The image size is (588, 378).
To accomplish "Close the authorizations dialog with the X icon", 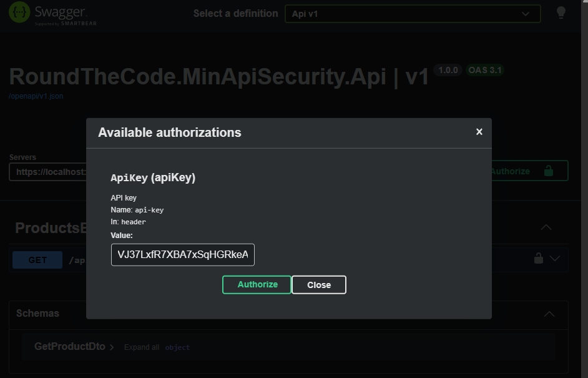I will click(x=479, y=132).
